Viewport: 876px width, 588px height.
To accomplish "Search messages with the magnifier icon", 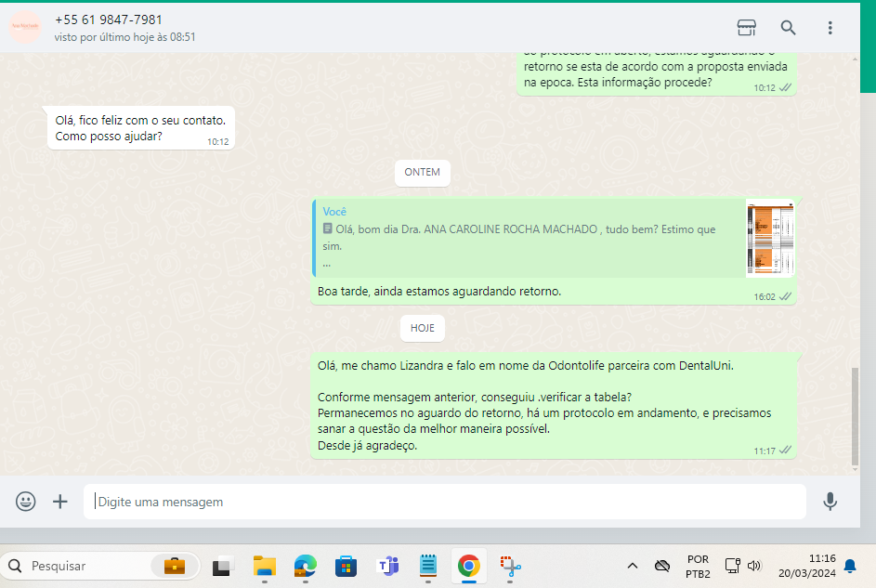I will click(x=788, y=27).
